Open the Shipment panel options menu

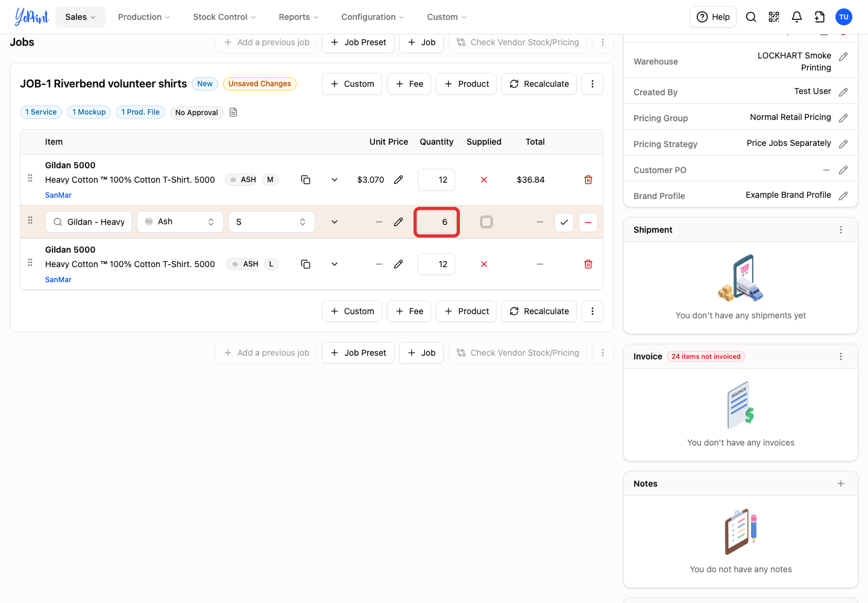point(841,230)
